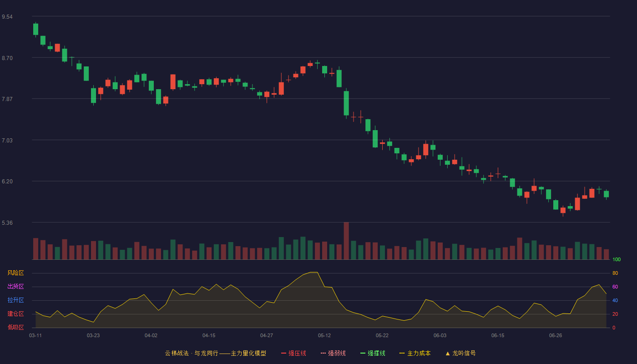Click the 03-11 date axis label
This screenshot has height=364, width=637.
click(35, 335)
